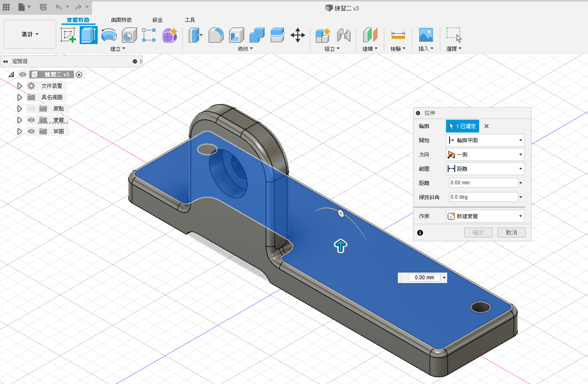Screen dimensions: 588x384
Task: Select the Revolve tool in toolbar
Action: pyautogui.click(x=109, y=35)
